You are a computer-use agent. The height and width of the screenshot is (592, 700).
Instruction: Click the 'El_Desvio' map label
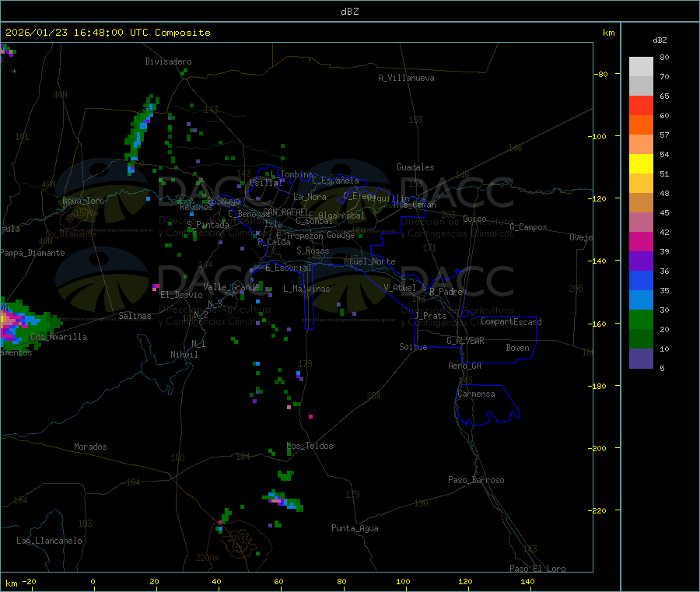182,295
